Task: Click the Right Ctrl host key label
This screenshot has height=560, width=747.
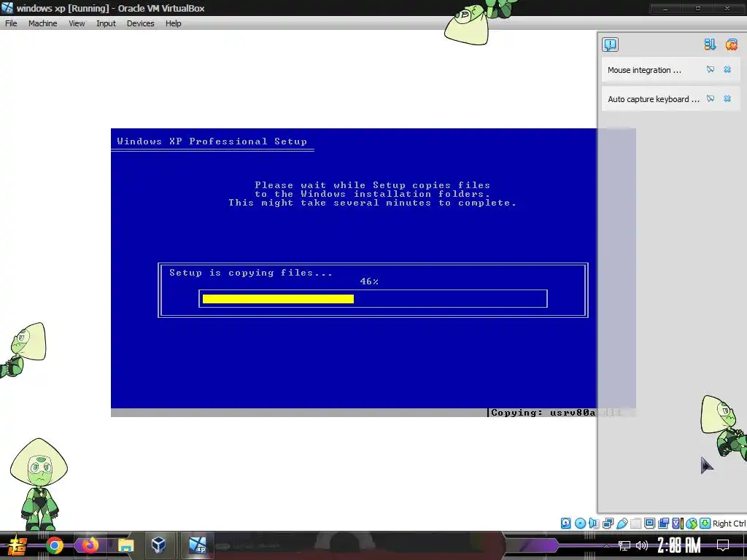Action: point(729,524)
